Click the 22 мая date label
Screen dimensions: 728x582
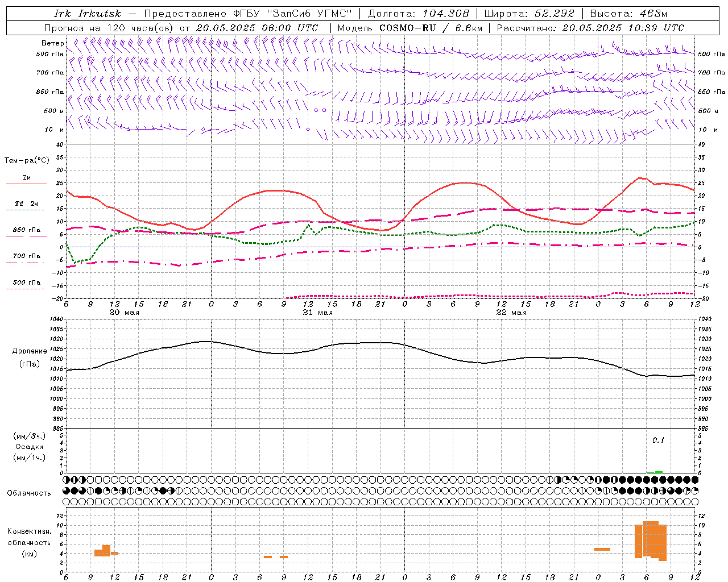click(511, 313)
